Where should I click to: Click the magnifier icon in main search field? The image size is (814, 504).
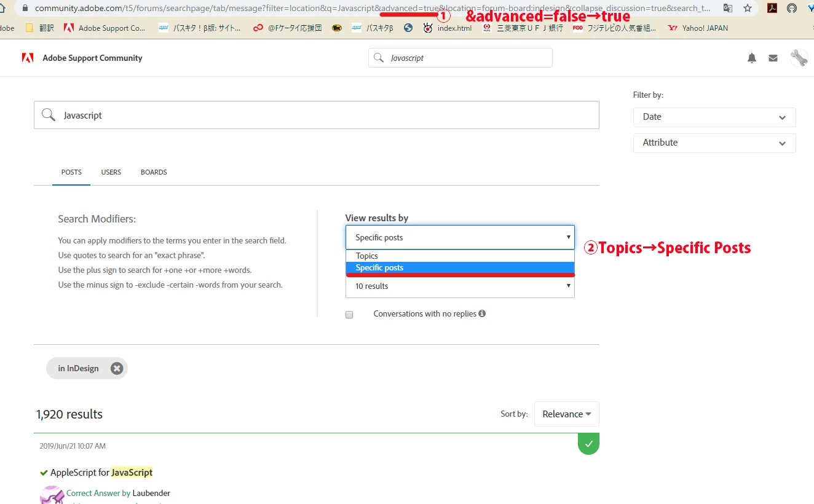pos(48,115)
